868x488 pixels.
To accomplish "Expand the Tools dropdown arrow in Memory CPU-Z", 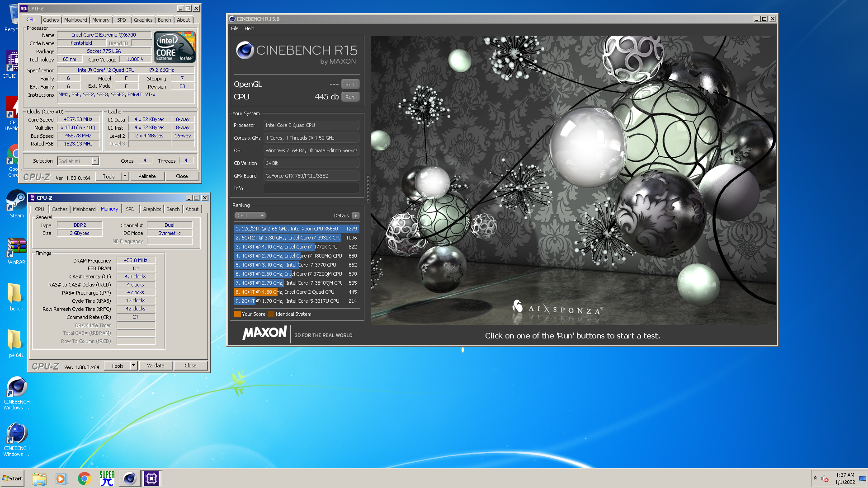I will coord(134,366).
